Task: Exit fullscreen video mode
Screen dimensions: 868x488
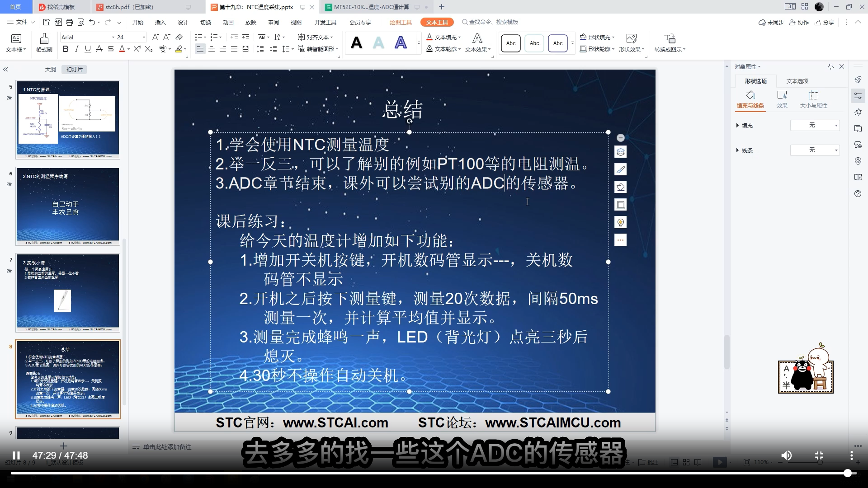Action: point(819,455)
